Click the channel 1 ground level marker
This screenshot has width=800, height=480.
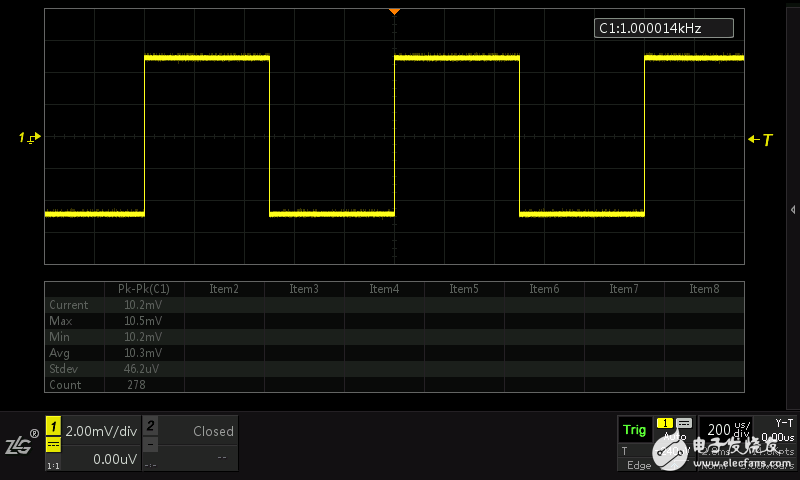click(28, 137)
